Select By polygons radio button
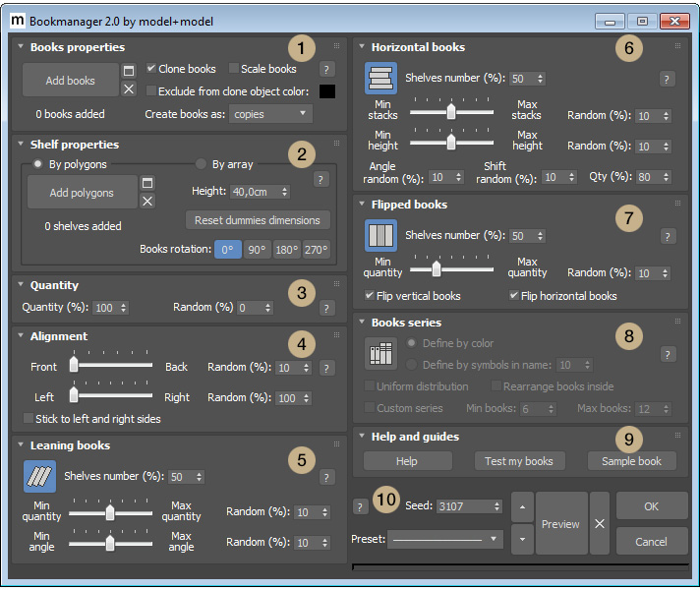 (x=37, y=164)
